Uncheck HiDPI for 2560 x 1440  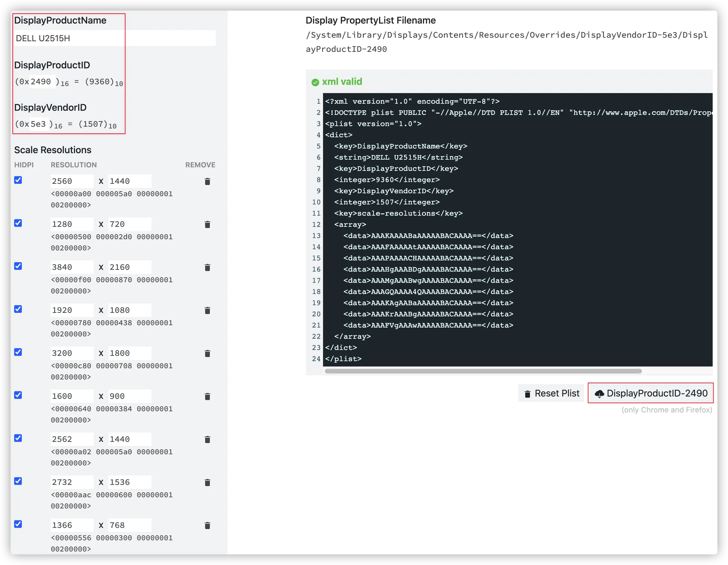[x=18, y=180]
